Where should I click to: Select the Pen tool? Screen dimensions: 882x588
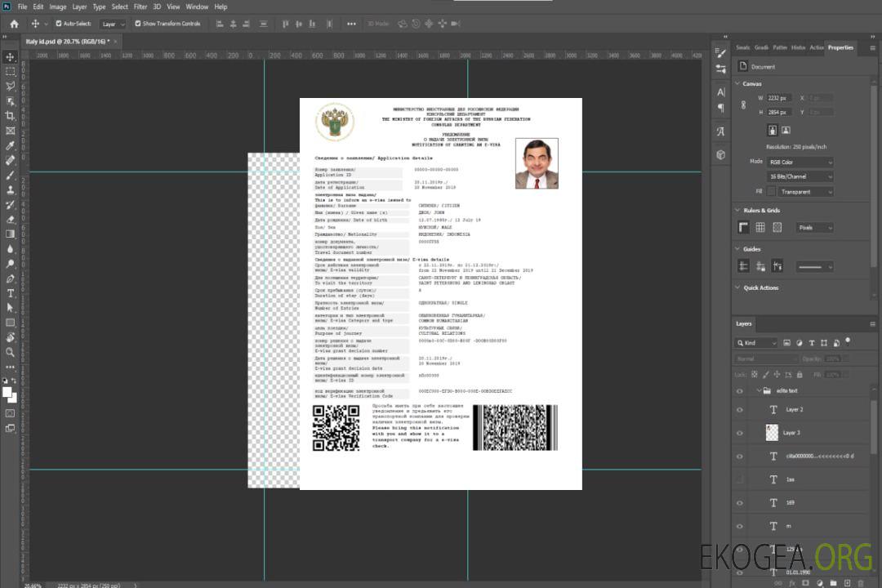point(10,278)
